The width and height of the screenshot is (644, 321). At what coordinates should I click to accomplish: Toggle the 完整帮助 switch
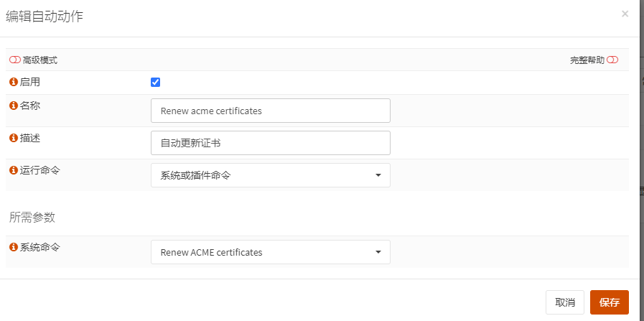(x=612, y=60)
